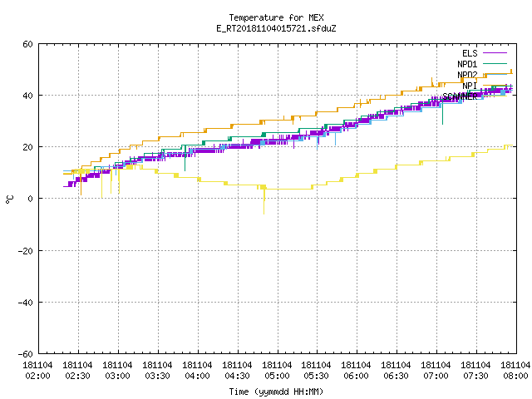The width and height of the screenshot is (532, 399).
Task: Click the x-axis tick label 02:00
Action: [x=37, y=377]
